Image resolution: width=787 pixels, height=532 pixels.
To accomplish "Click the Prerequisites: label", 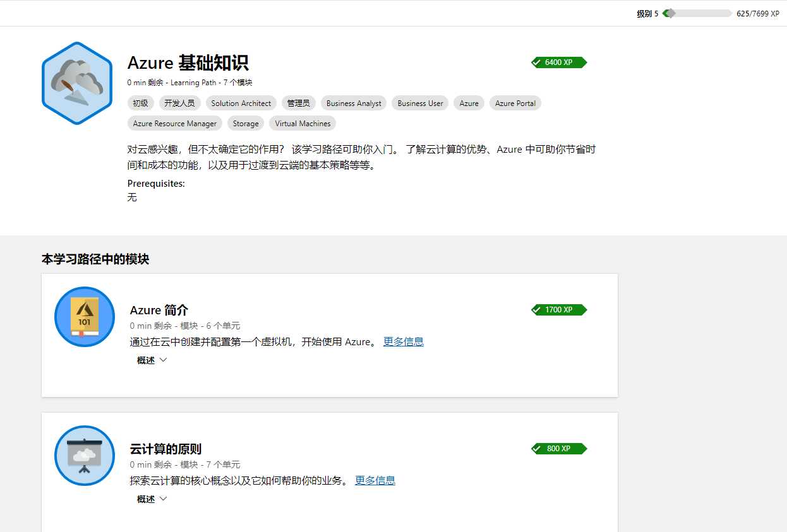I will 156,184.
